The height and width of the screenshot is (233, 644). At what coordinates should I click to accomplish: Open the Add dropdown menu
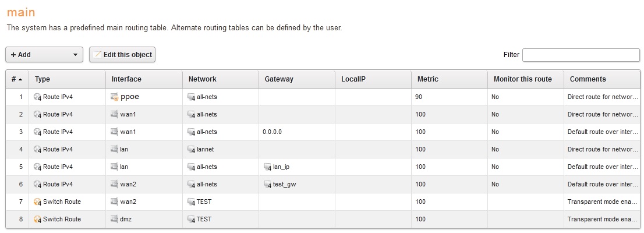pos(44,55)
